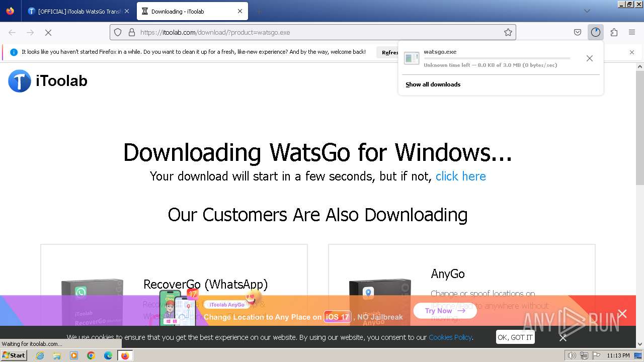Launch Internet Explorer from taskbar
The width and height of the screenshot is (644, 362).
[40, 355]
